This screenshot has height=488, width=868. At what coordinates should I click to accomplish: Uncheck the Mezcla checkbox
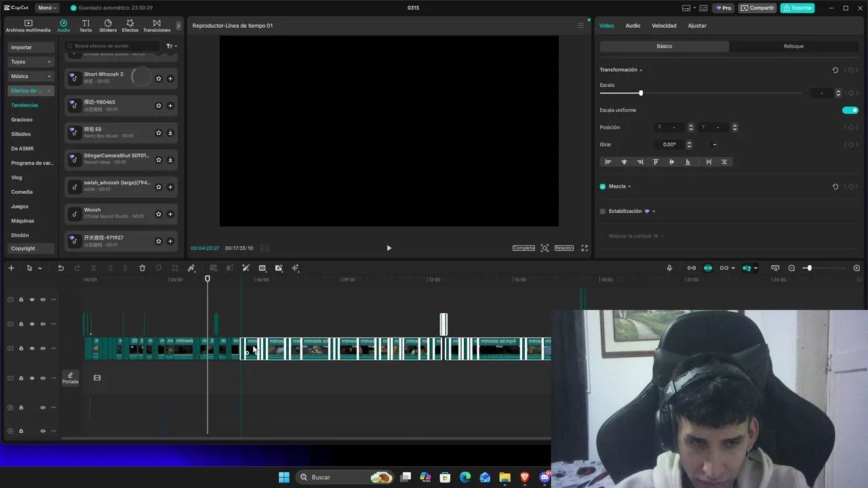click(602, 186)
